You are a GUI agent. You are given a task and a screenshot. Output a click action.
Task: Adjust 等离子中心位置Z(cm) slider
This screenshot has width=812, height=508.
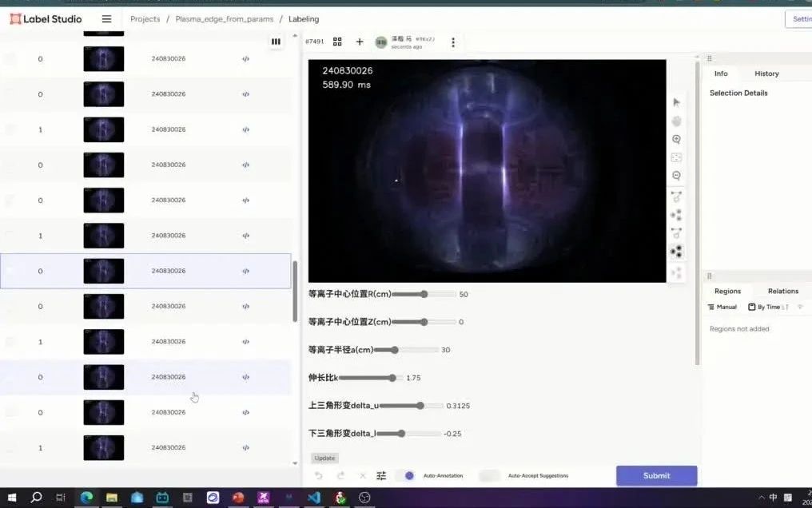click(424, 322)
